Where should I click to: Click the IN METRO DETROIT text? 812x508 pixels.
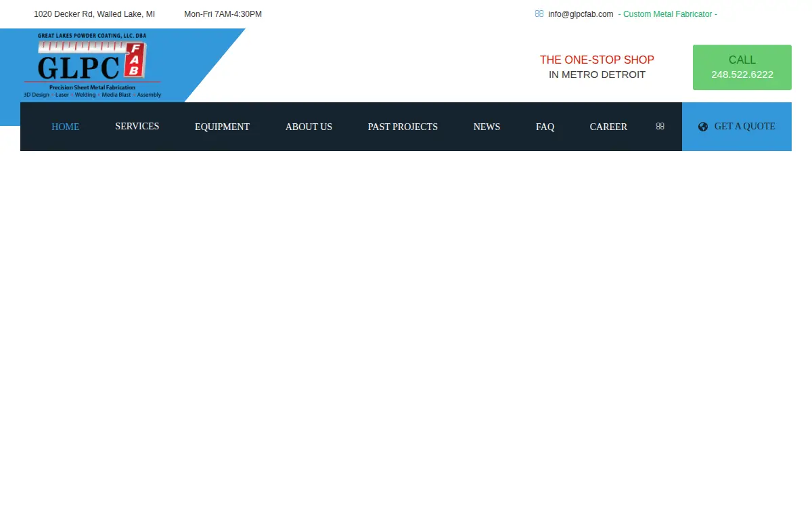click(597, 75)
